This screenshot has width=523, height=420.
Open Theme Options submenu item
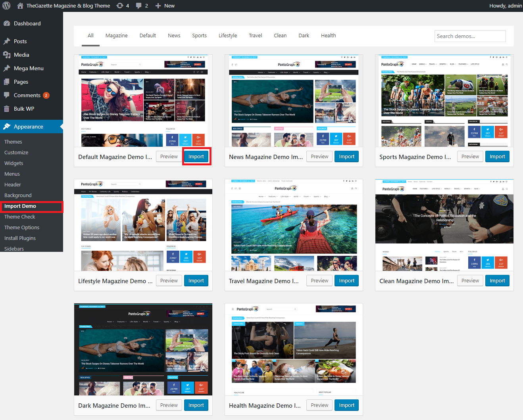point(22,227)
